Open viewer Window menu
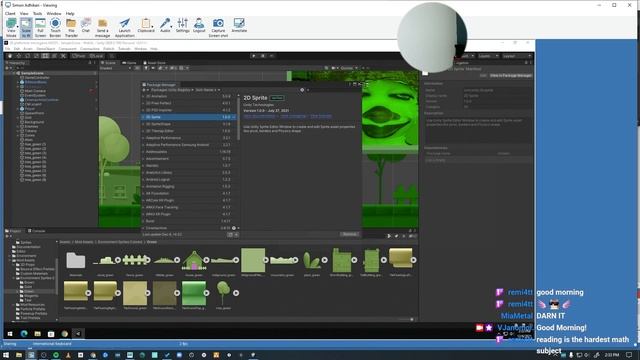 53,13
